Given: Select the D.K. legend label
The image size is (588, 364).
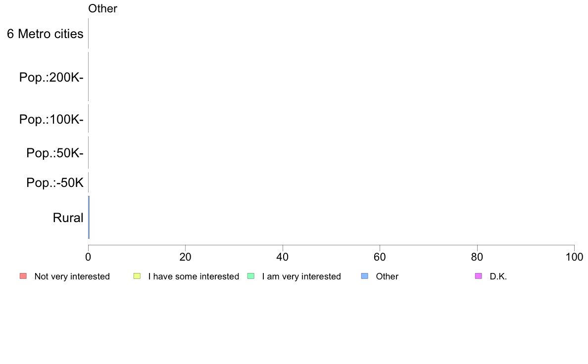Looking at the screenshot, I should [498, 276].
